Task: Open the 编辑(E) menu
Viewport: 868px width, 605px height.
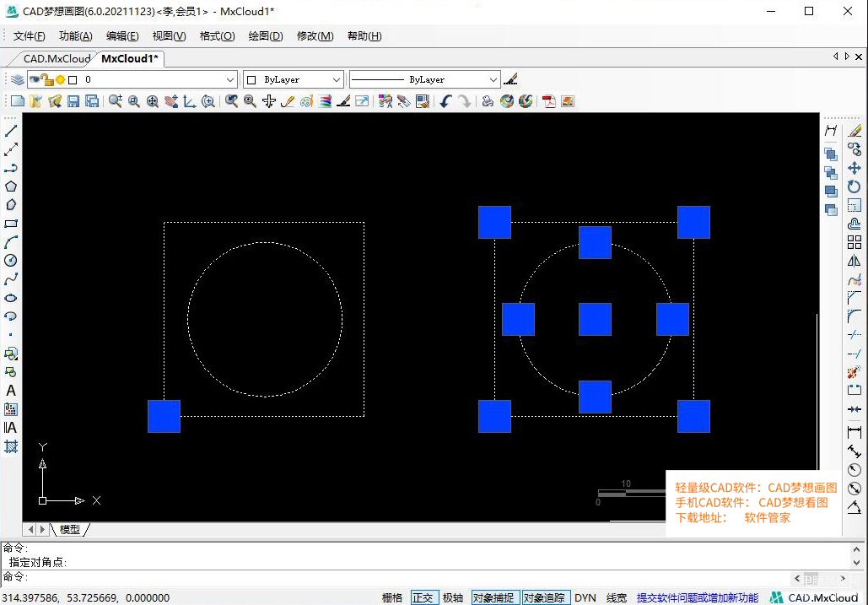Action: click(x=122, y=36)
